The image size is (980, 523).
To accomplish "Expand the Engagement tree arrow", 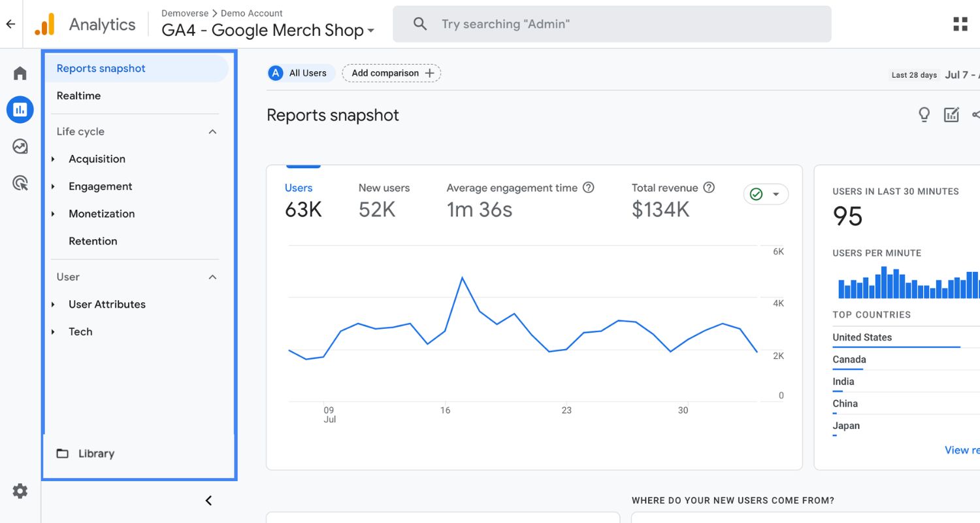I will [x=53, y=186].
